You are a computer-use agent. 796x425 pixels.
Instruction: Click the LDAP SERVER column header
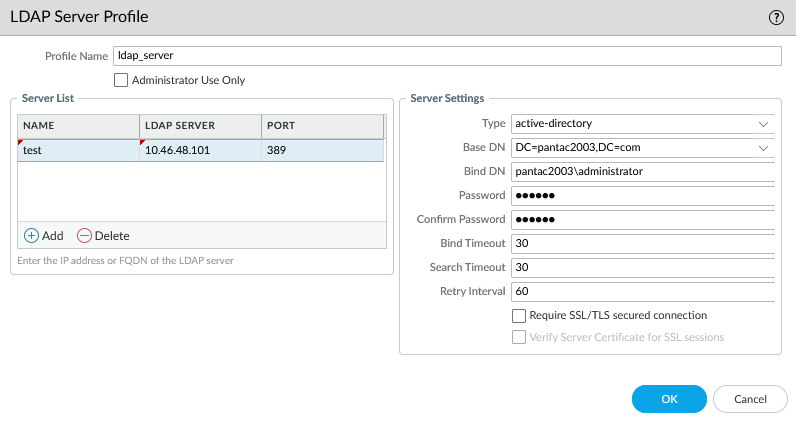[200, 126]
